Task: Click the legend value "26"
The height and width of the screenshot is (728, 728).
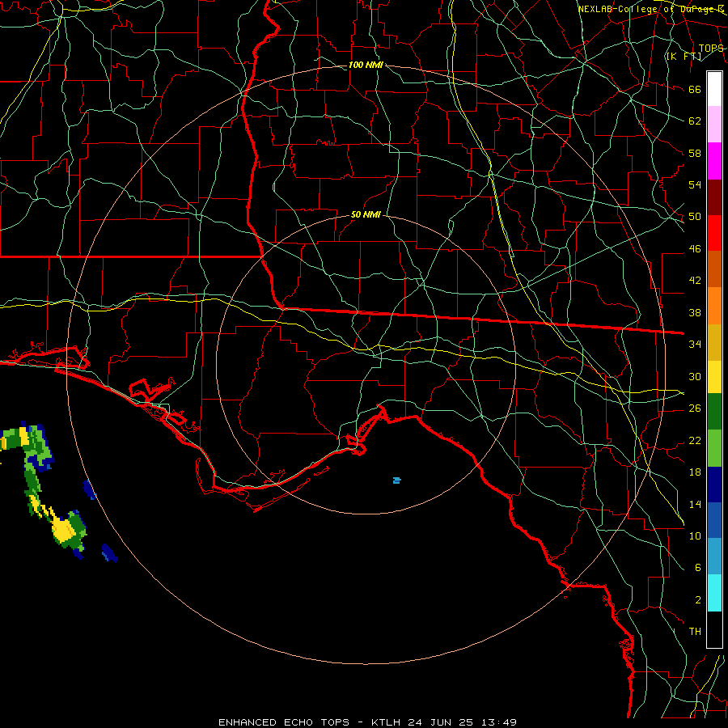Action: tap(695, 408)
